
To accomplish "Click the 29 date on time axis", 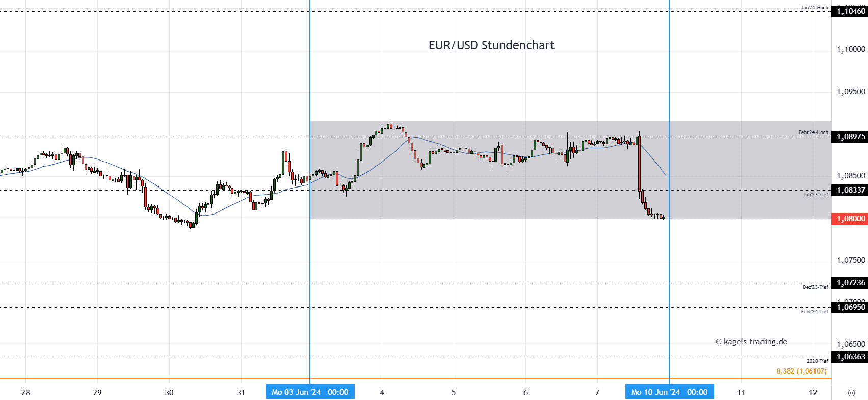I will [x=97, y=393].
